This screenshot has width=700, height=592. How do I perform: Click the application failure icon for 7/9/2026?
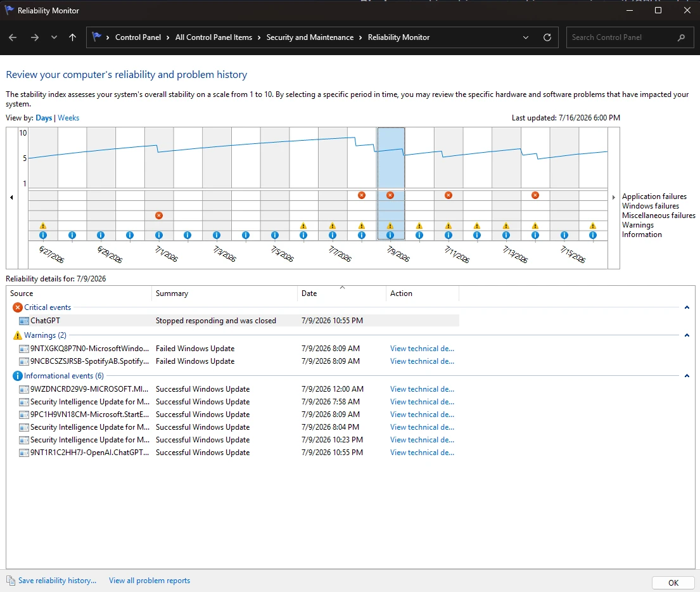[x=390, y=195]
